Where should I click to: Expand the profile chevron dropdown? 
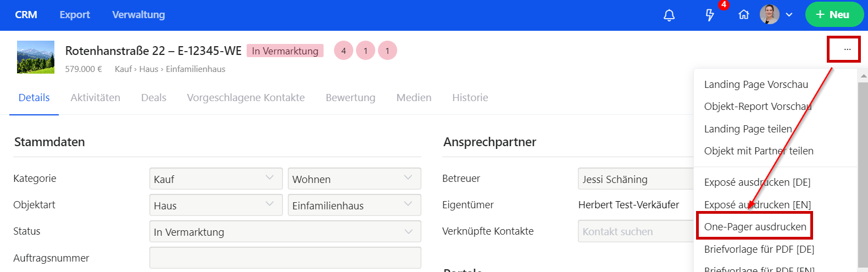point(789,15)
